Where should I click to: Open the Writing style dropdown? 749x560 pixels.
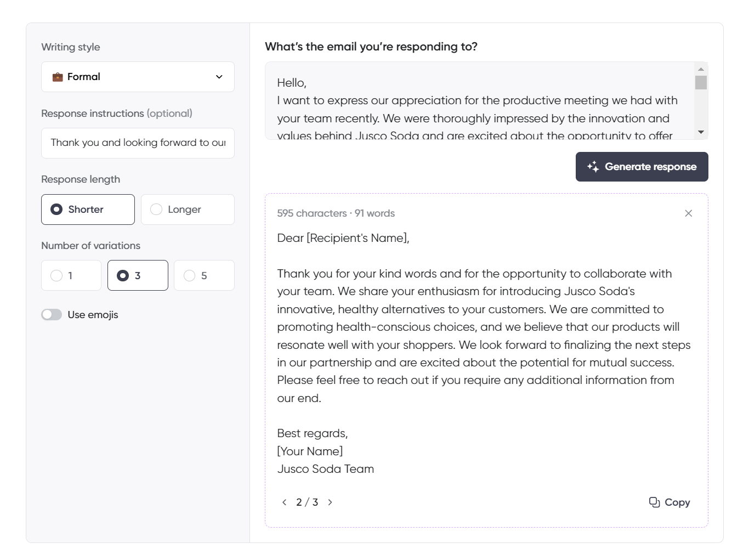[138, 77]
